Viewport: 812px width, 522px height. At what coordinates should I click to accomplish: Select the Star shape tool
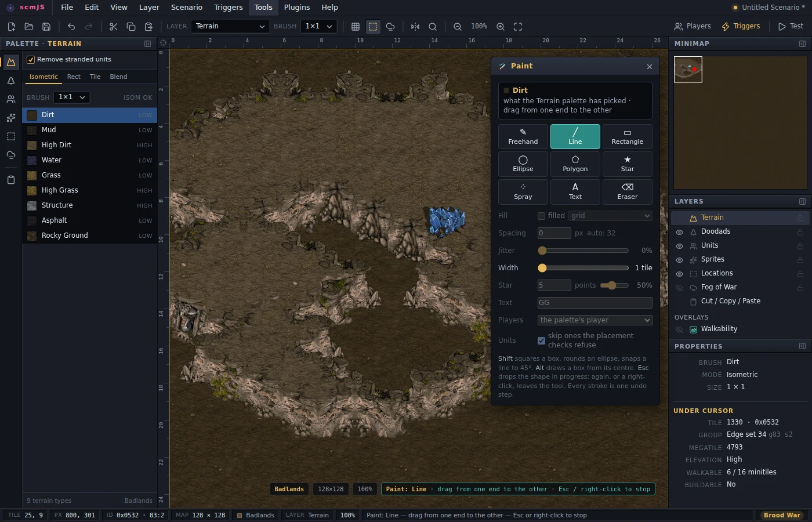(x=628, y=164)
